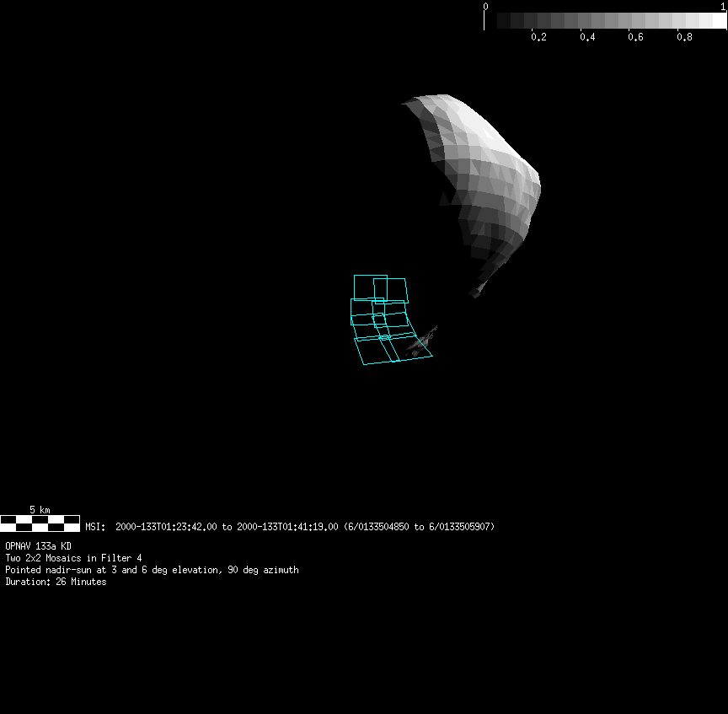Click the 'MSI:' label text
The height and width of the screenshot is (714, 728).
pyautogui.click(x=95, y=527)
